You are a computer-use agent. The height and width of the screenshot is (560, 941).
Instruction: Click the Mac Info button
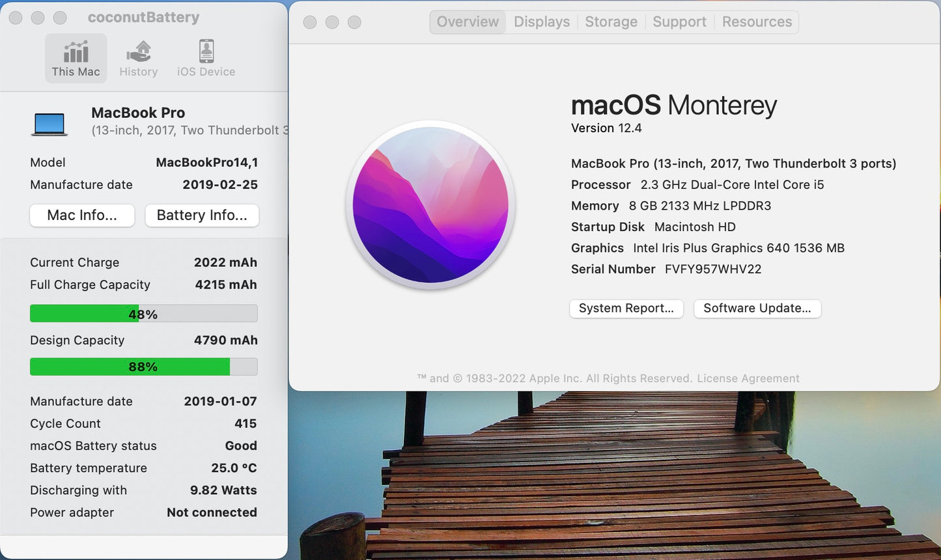[82, 215]
